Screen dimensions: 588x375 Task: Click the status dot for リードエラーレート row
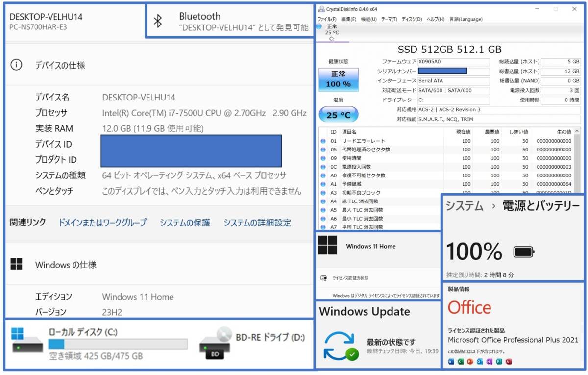point(323,141)
